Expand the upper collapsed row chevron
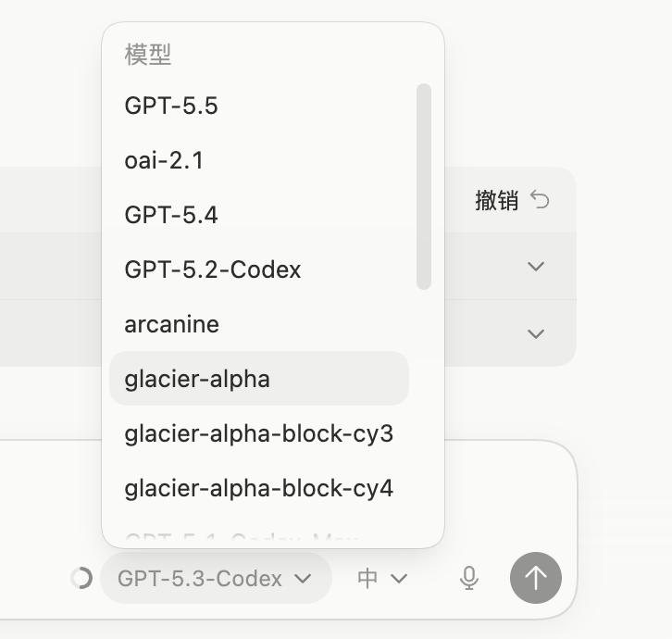672x639 pixels. click(x=536, y=267)
